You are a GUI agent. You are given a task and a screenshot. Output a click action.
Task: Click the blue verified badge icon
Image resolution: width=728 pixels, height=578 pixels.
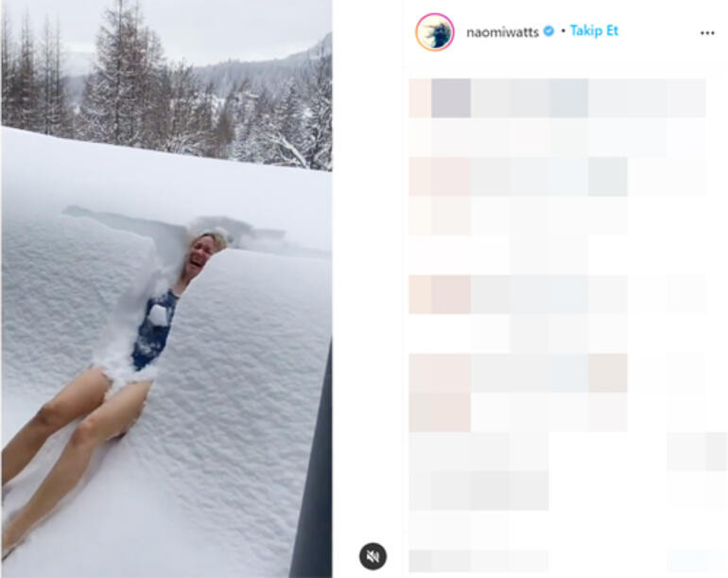coord(548,31)
